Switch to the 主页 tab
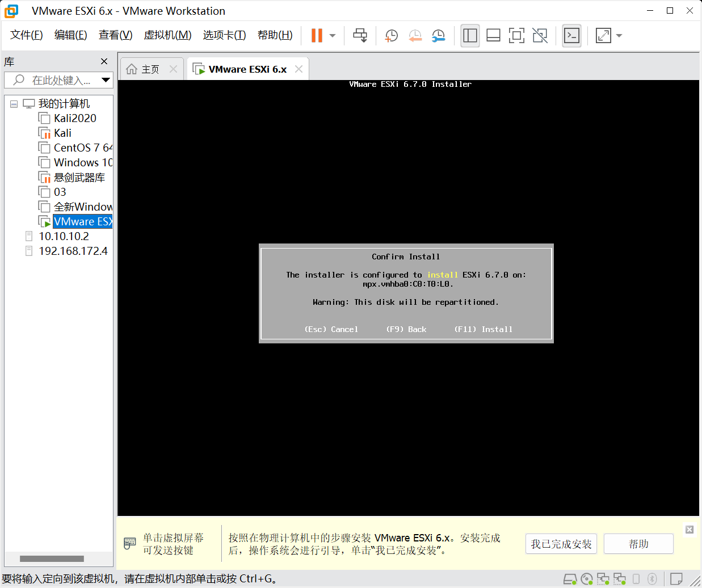Screen dimensions: 702x588 pyautogui.click(x=150, y=69)
